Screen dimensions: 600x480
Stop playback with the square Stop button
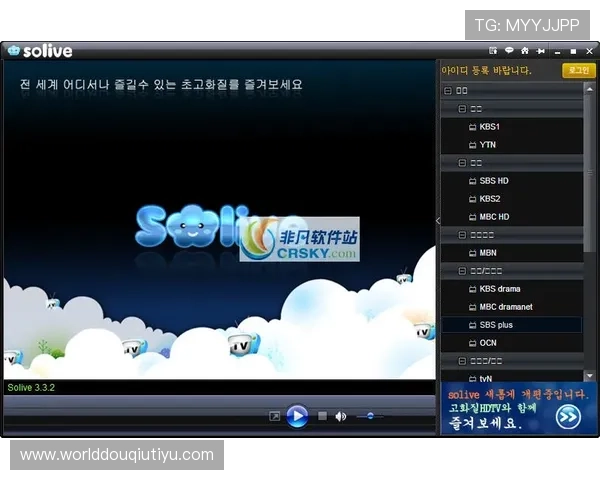coord(323,416)
